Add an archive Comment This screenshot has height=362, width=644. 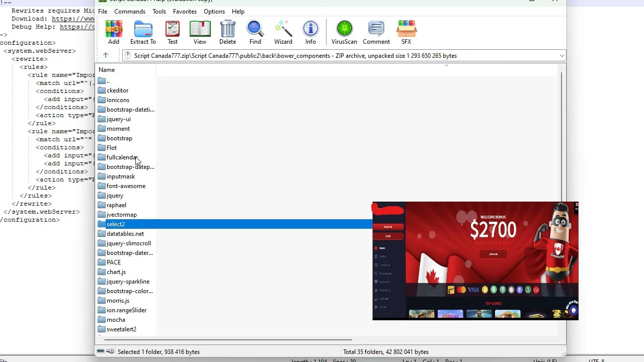coord(376,33)
